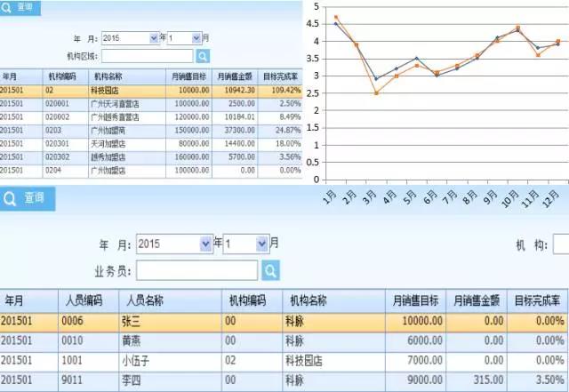The image size is (569, 392).
Task: Click the 人员名称 column header
Action: (170, 301)
